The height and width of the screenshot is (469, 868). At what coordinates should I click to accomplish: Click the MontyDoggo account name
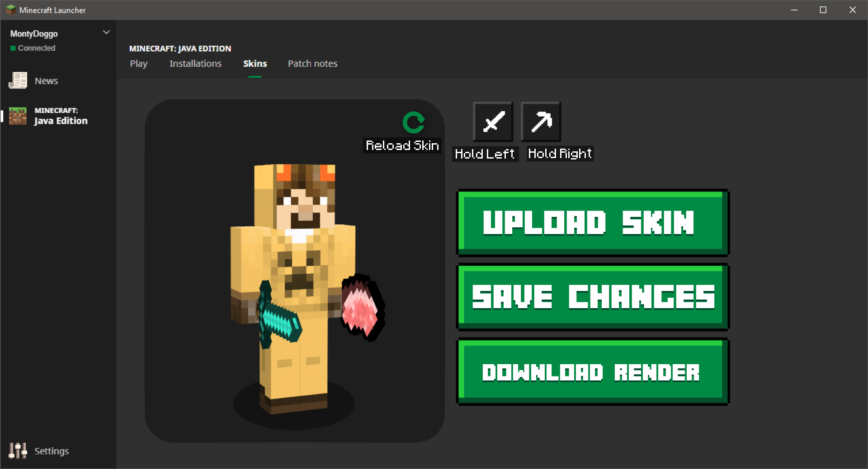[34, 33]
